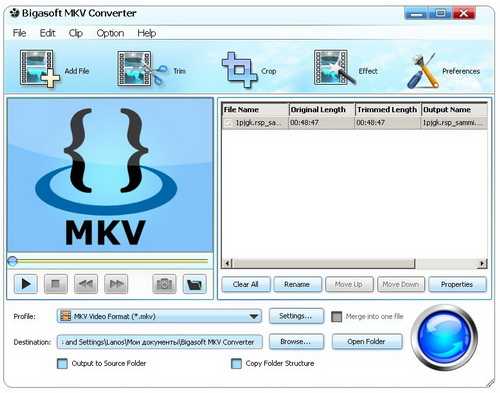Enable Output to Source Folder checkbox
Viewport: 500px width, 393px height.
[62, 364]
